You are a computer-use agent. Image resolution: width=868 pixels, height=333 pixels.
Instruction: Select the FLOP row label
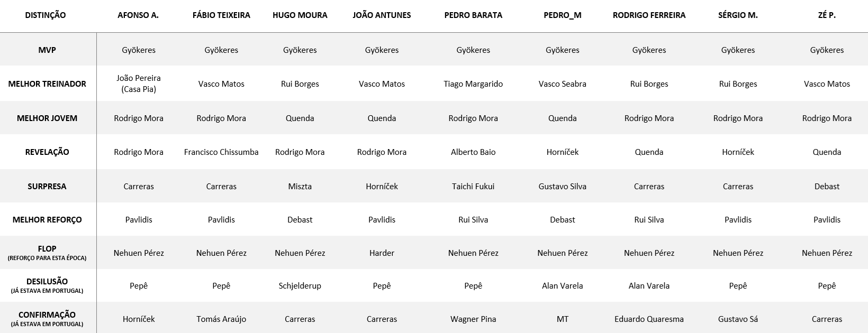tap(47, 252)
